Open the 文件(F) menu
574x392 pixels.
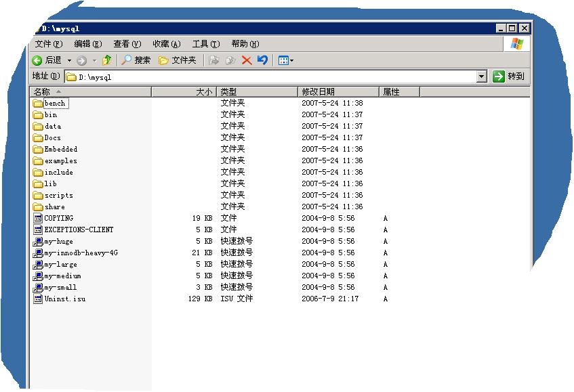point(49,44)
